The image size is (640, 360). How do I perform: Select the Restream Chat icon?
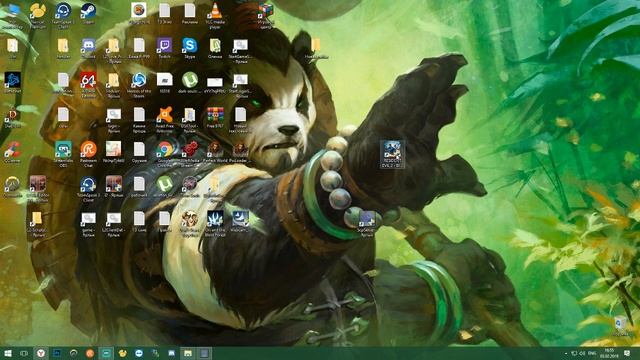click(88, 154)
